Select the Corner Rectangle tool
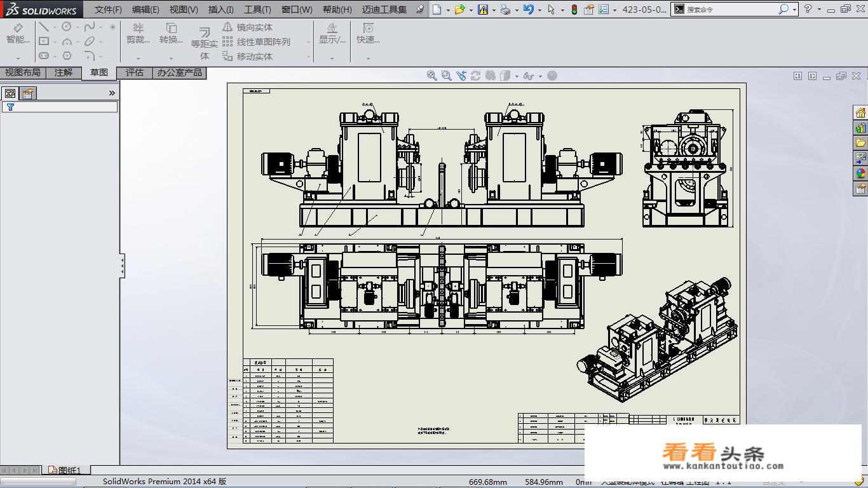 [43, 41]
